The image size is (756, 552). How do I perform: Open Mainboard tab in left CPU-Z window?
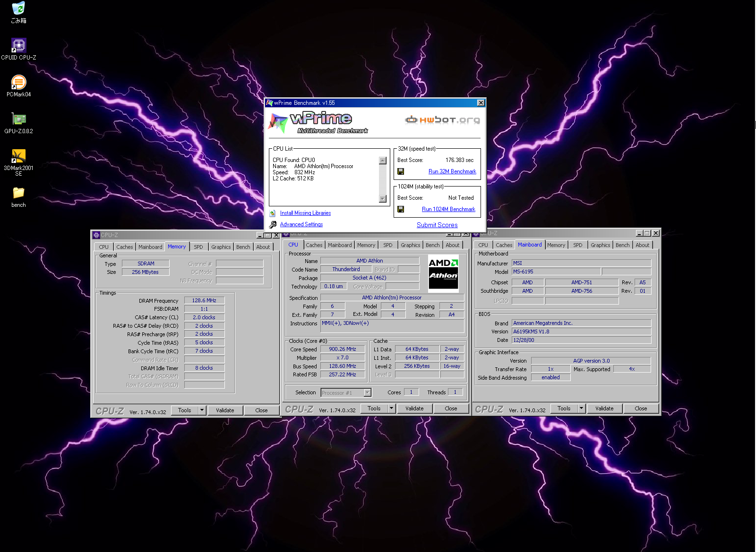click(150, 247)
